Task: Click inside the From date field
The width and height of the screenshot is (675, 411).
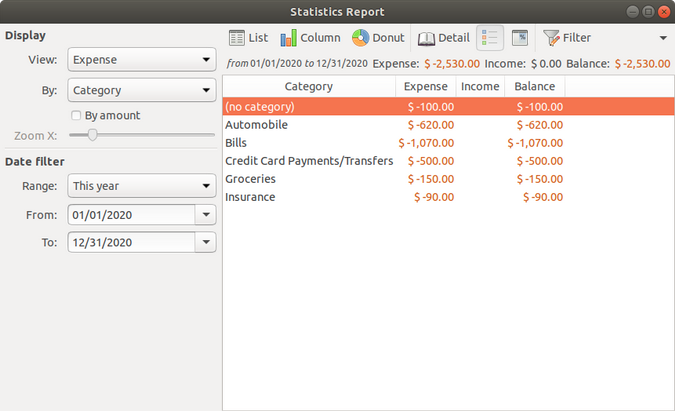Action: pyautogui.click(x=129, y=214)
